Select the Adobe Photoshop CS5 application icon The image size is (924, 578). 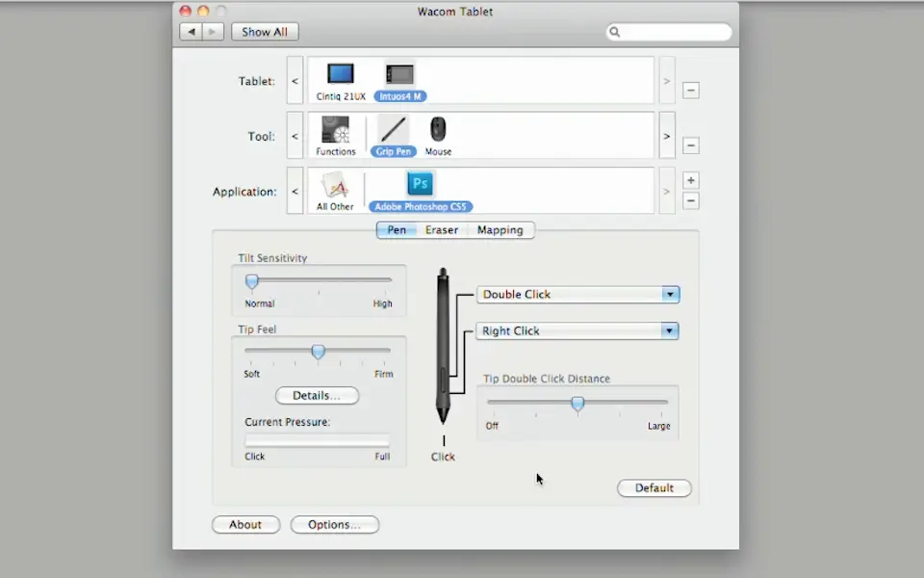421,184
